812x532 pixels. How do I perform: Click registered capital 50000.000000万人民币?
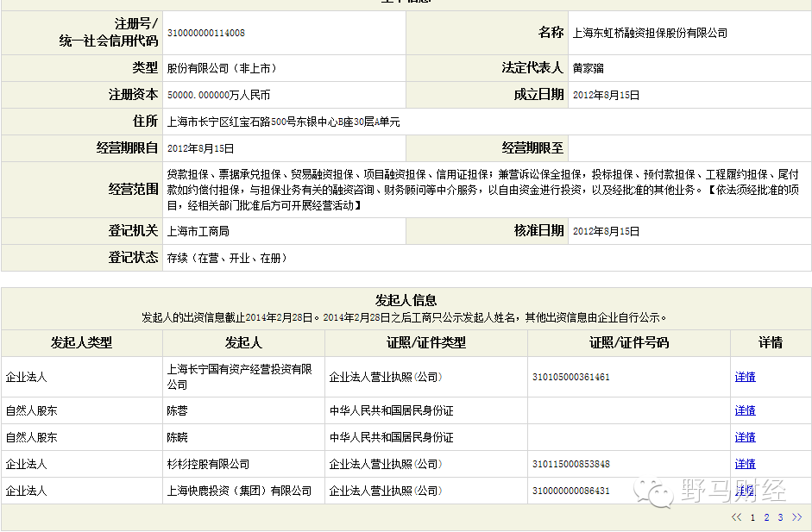tap(218, 95)
